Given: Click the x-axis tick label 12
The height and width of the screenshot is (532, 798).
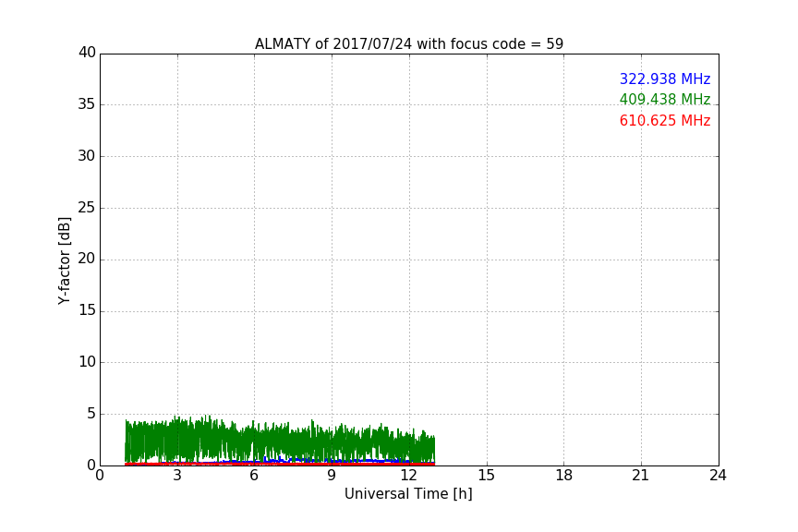Looking at the screenshot, I should (408, 476).
